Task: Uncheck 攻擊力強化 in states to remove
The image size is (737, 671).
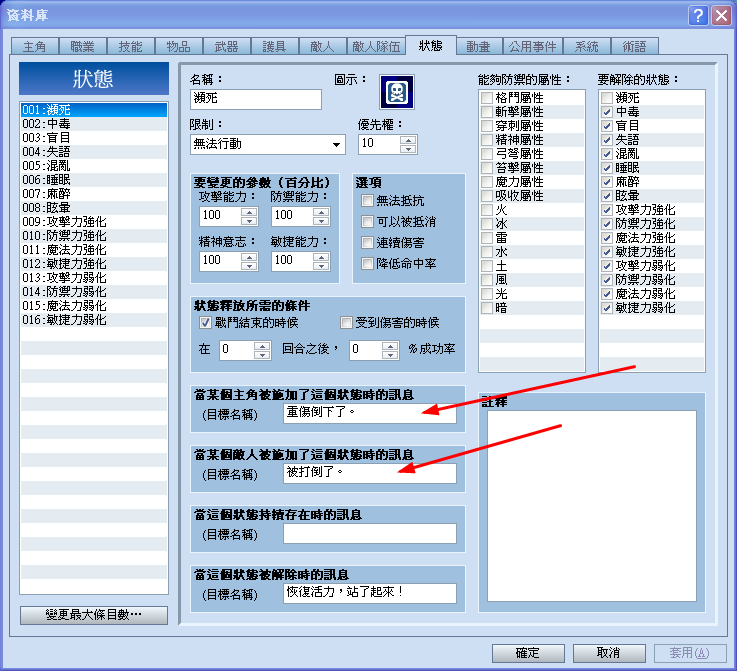Action: (607, 210)
